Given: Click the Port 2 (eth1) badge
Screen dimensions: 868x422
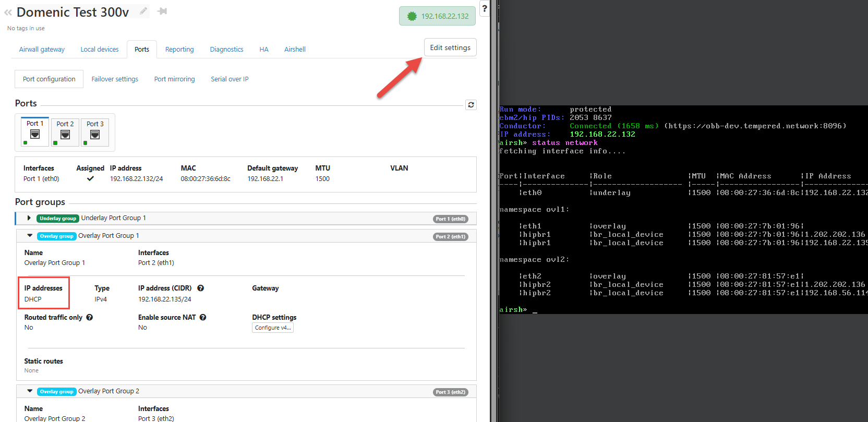Looking at the screenshot, I should pos(451,237).
